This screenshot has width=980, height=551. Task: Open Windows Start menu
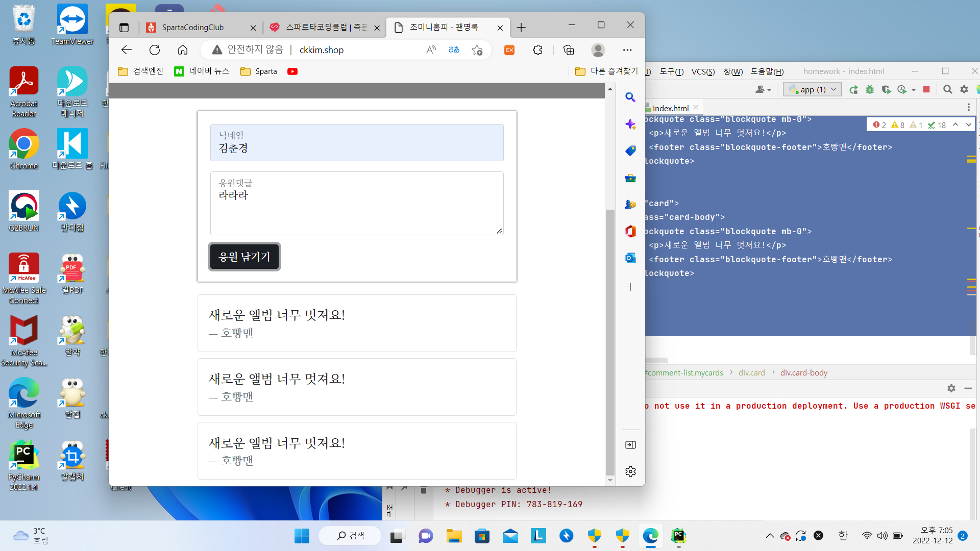point(302,536)
